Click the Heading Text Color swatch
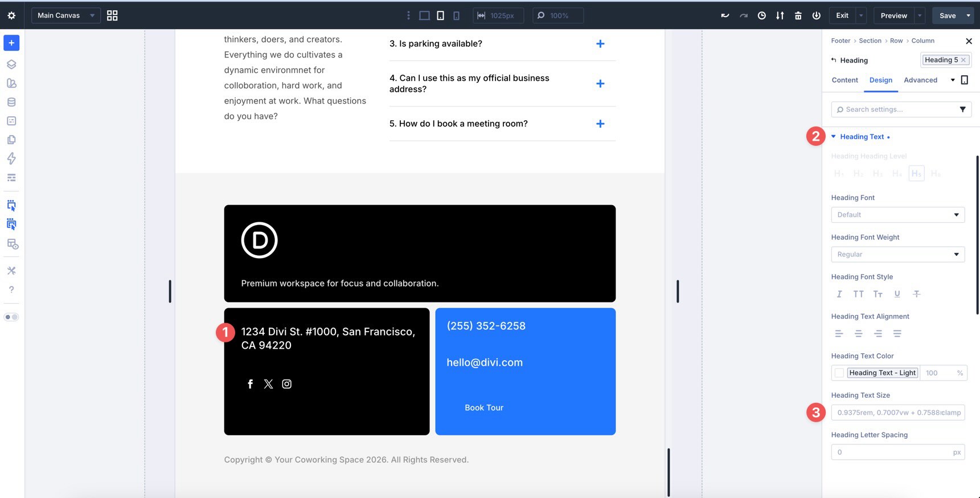980x498 pixels. [x=839, y=373]
